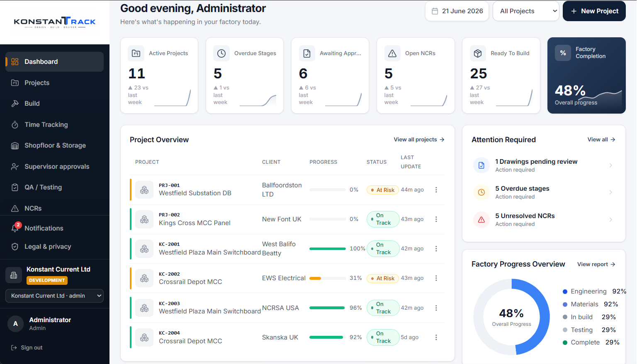
Task: Open Shopfloor & Storage
Action: (x=54, y=146)
